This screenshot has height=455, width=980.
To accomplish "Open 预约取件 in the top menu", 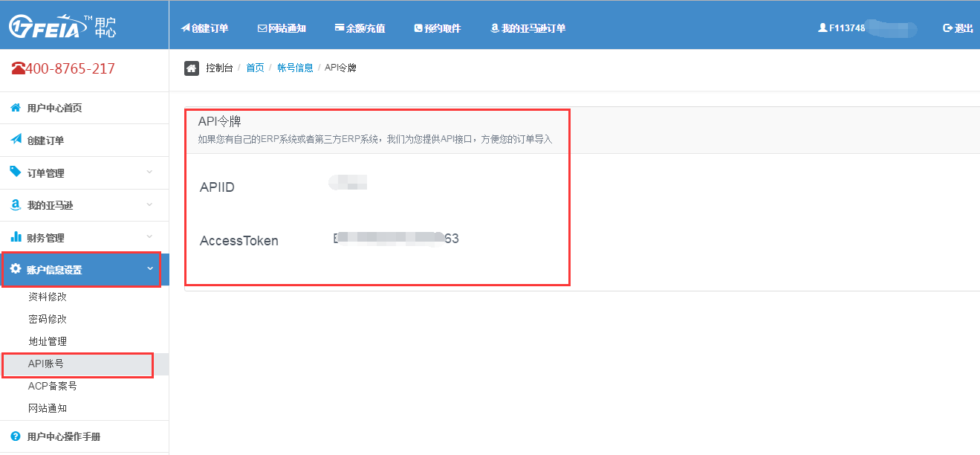I will [x=437, y=28].
